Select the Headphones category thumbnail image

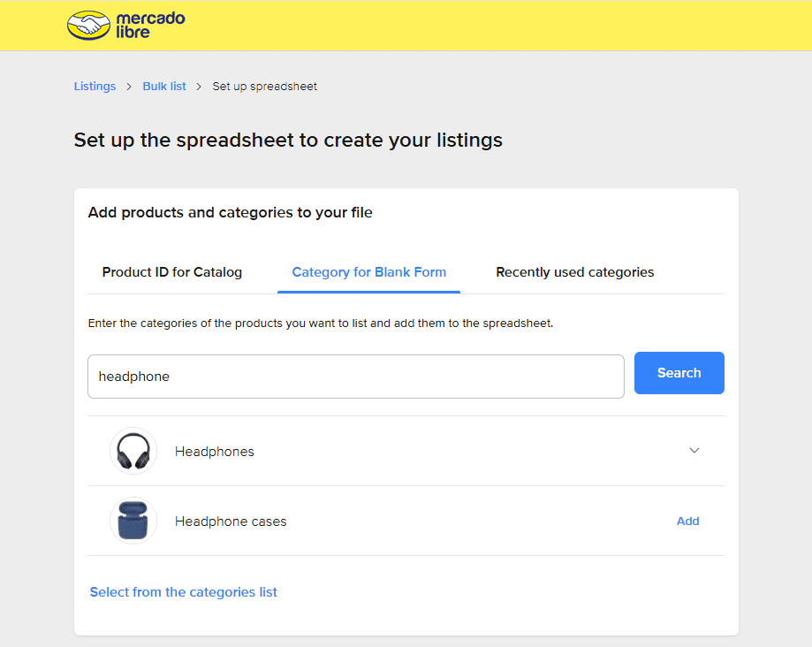tap(133, 451)
